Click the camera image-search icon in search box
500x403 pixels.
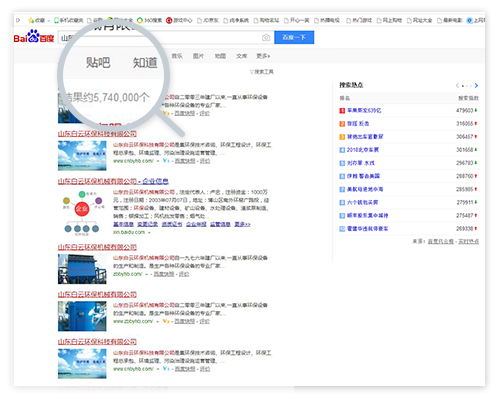(x=266, y=38)
